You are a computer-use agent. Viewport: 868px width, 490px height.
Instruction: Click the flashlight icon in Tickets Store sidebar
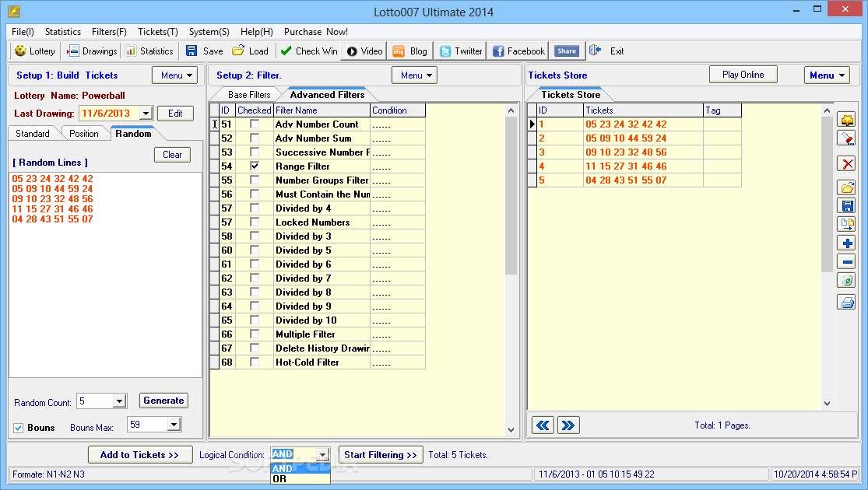[x=846, y=138]
